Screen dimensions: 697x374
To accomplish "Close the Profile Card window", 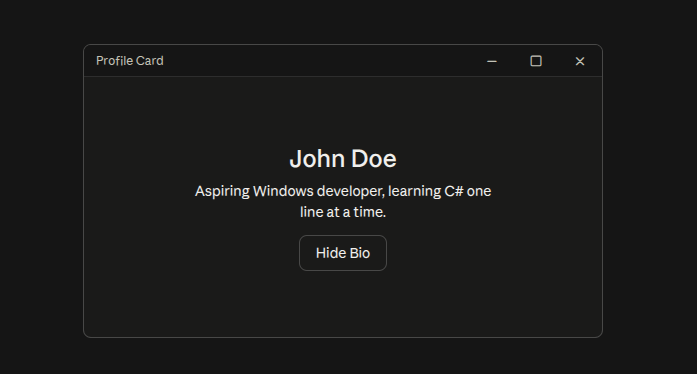I will tap(580, 61).
